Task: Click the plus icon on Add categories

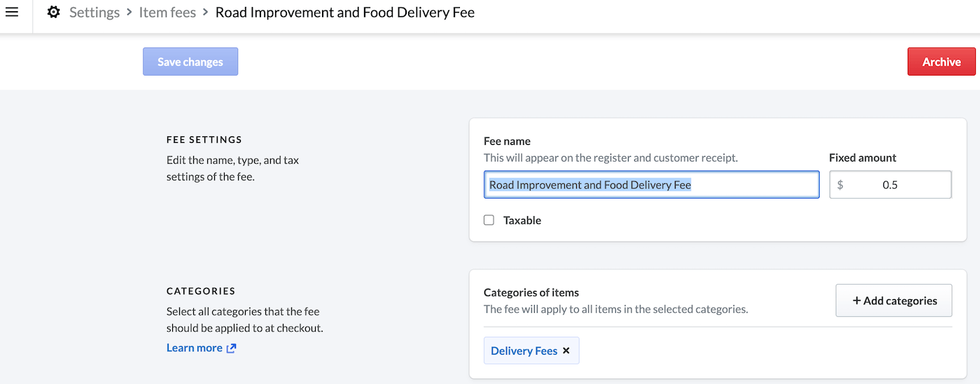Action: coord(855,300)
